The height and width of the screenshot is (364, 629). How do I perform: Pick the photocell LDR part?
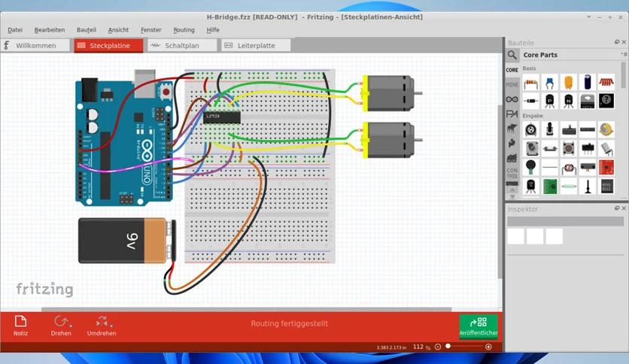click(568, 168)
